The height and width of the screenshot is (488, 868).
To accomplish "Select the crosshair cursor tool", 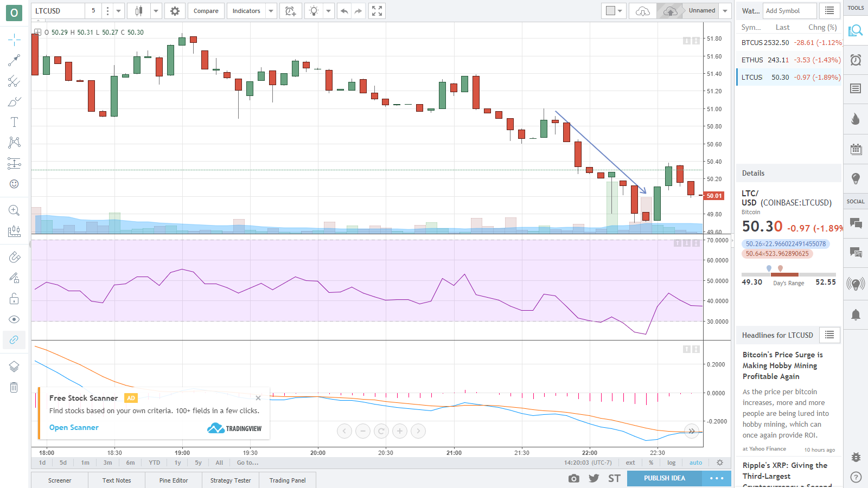I will point(14,39).
